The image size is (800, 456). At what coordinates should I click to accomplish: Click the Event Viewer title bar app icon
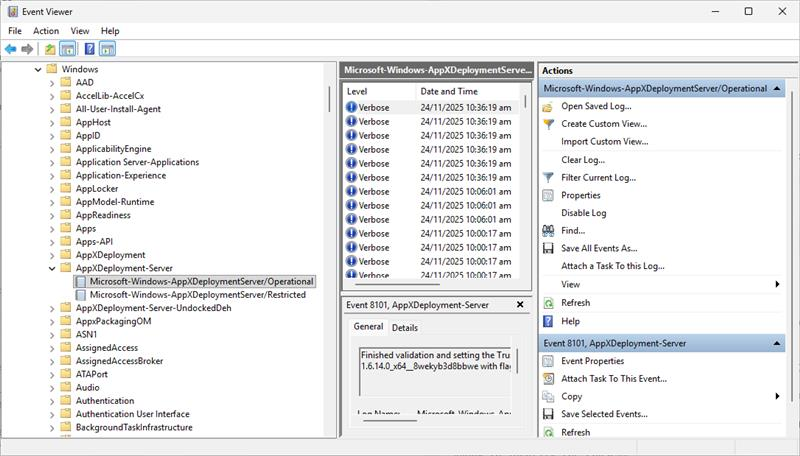[x=12, y=11]
